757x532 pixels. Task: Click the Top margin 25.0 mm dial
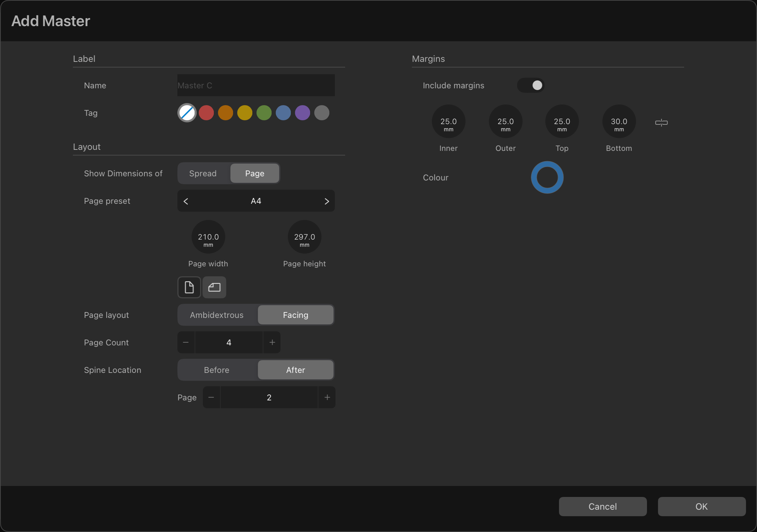pos(562,121)
